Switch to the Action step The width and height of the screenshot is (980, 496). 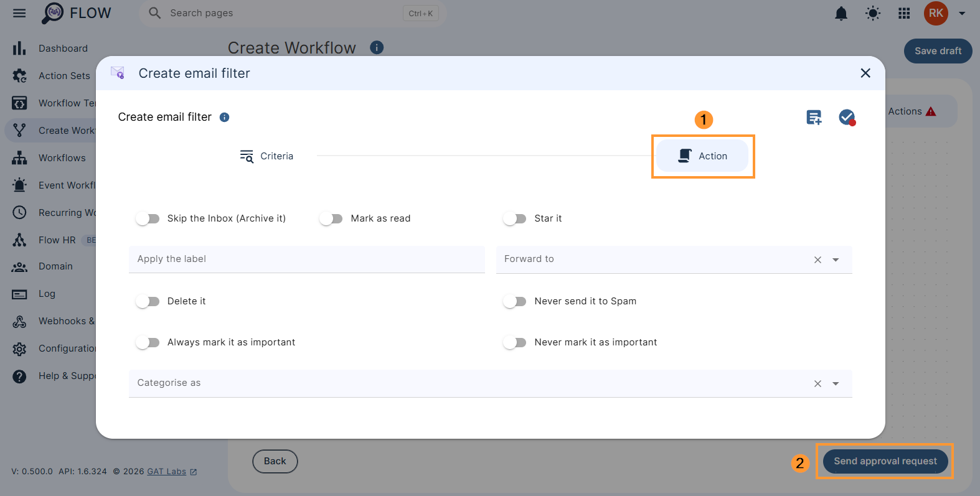coord(702,156)
